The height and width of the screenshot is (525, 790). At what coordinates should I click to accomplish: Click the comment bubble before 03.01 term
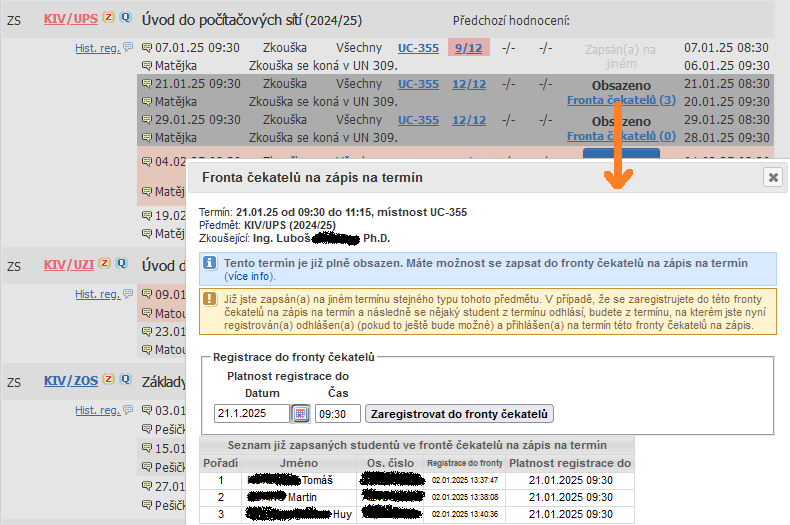point(147,410)
